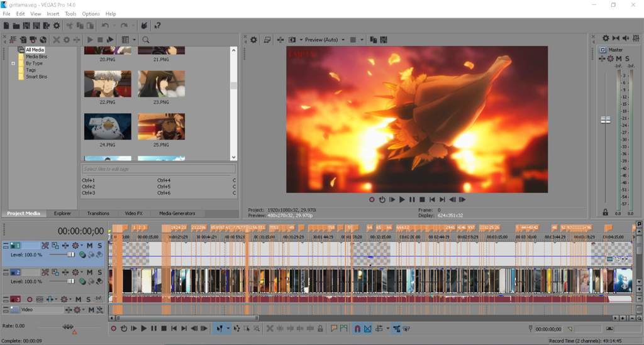Viewport: 644px width, 345px height.
Task: Open the Edit menu
Action: tap(21, 14)
